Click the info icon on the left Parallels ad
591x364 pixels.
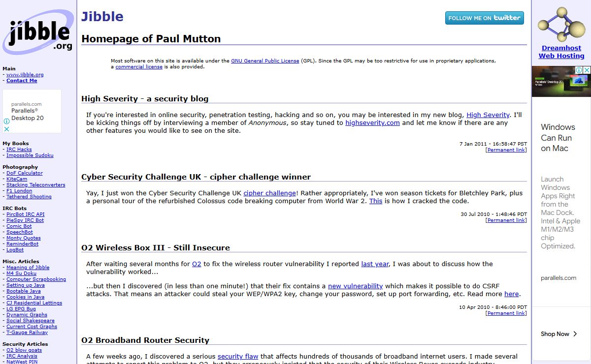7,120
